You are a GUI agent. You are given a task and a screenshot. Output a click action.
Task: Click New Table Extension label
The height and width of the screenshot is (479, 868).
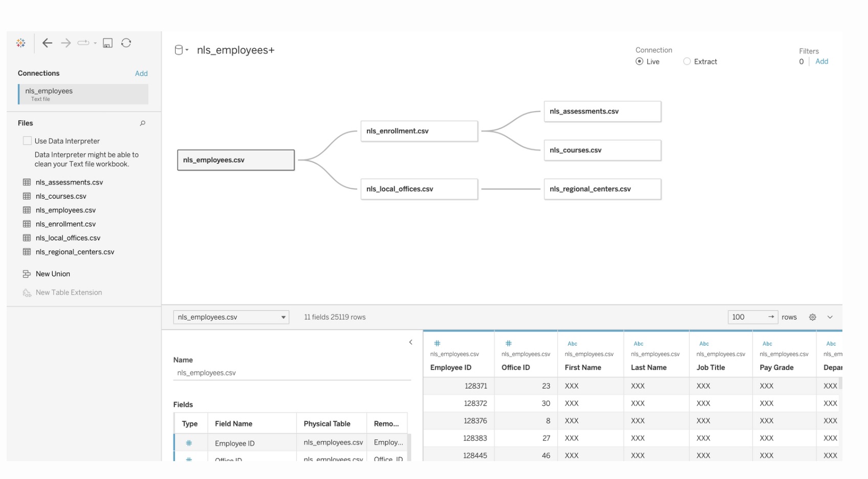tap(69, 293)
